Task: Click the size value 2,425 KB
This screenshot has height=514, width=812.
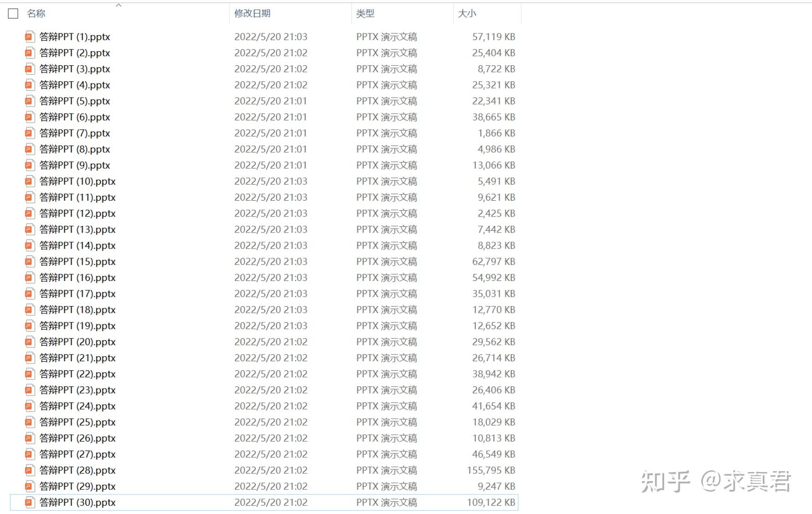Action: tap(496, 213)
